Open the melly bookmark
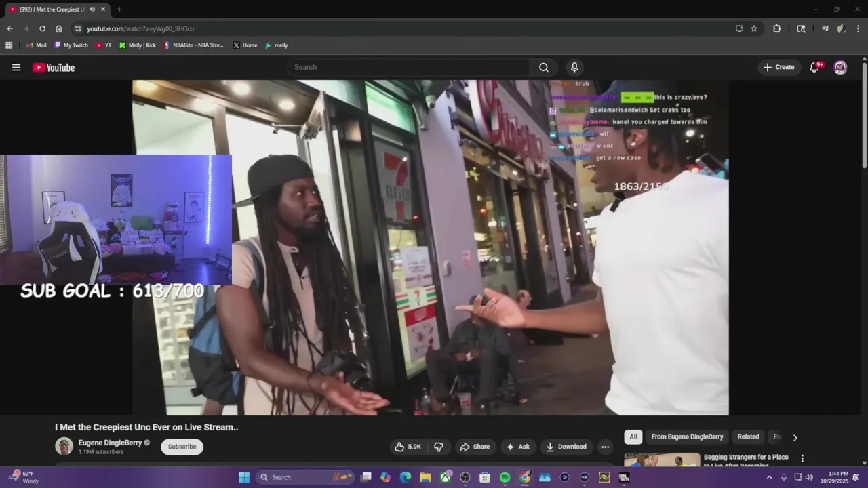This screenshot has height=488, width=868. (277, 45)
